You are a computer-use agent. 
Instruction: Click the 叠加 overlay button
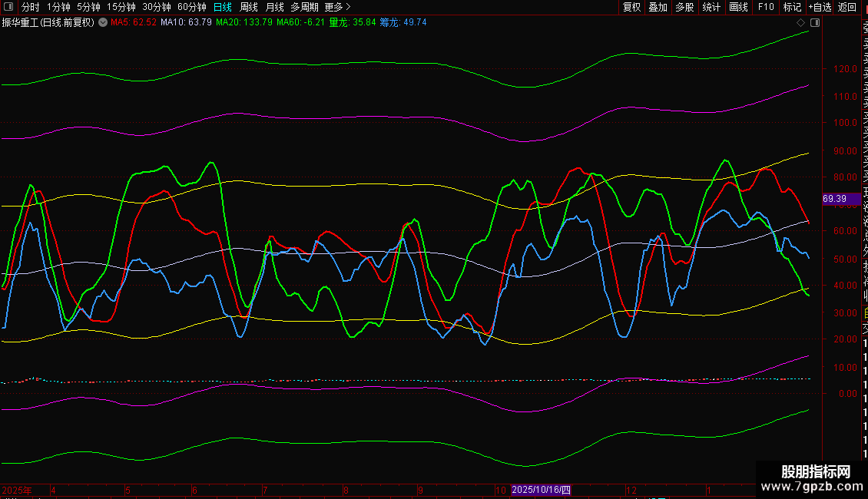658,7
